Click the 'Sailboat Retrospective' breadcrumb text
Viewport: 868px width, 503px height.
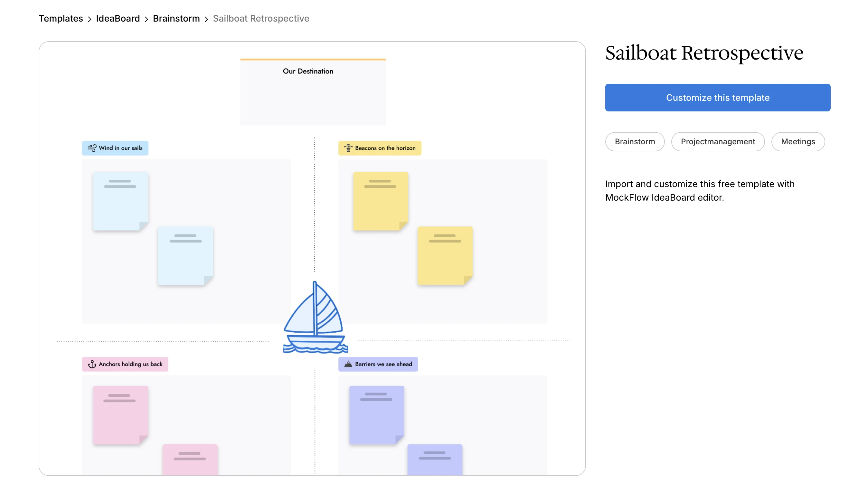coord(261,19)
